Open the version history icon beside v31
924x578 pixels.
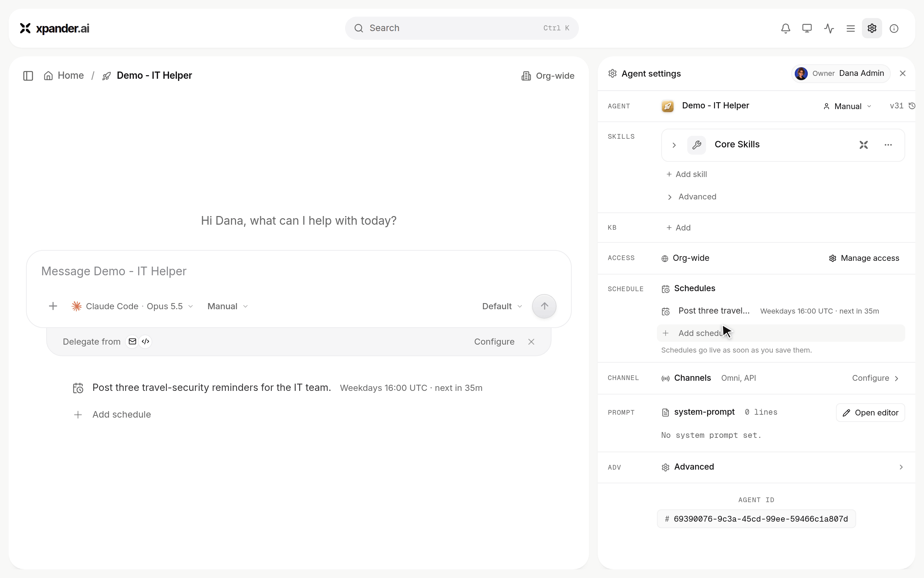click(x=912, y=106)
